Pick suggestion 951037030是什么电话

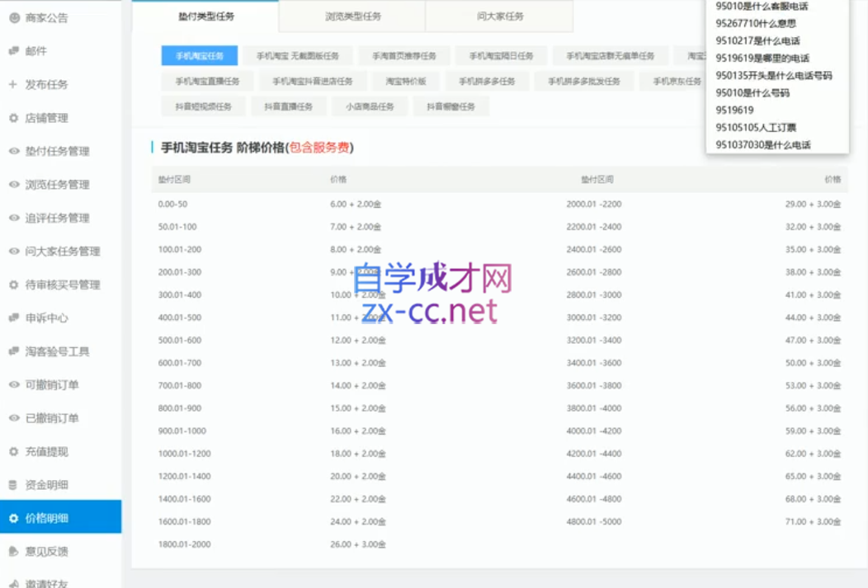pos(763,145)
